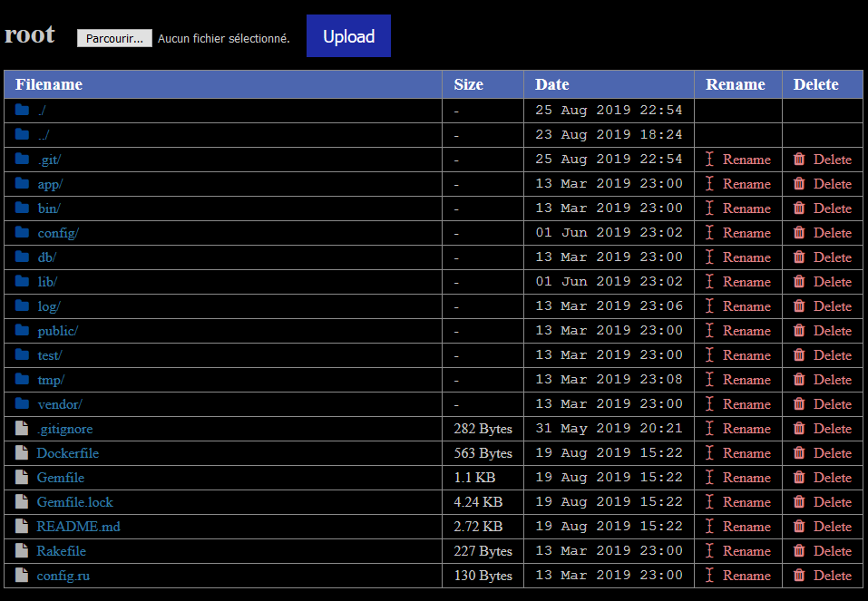Click the file icon beside config.ru
Screen dimensions: 868x601
click(22, 575)
